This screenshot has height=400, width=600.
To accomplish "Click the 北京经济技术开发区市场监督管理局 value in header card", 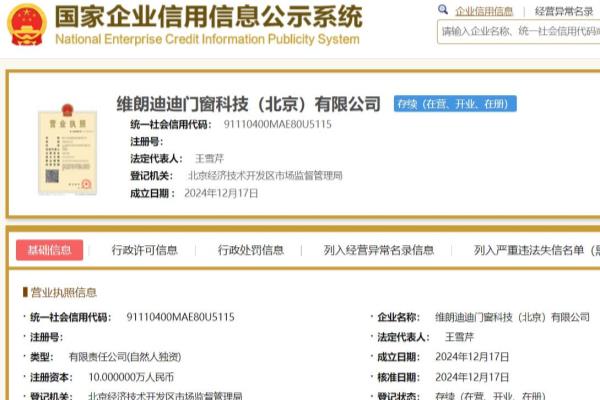I will pyautogui.click(x=265, y=176).
